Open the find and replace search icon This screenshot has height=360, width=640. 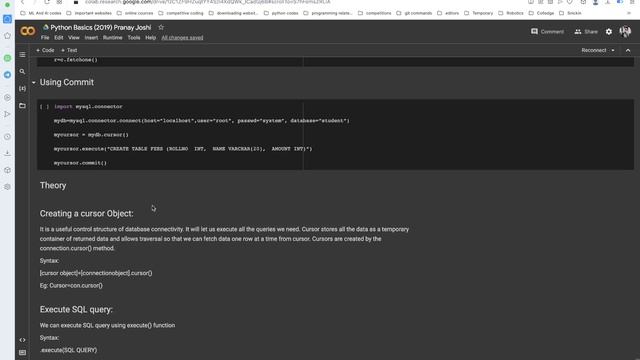pos(22,71)
